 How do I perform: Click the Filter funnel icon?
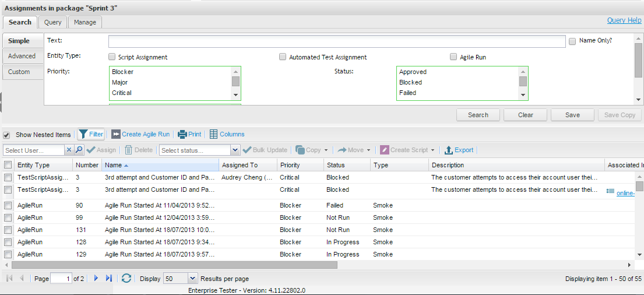tap(83, 134)
